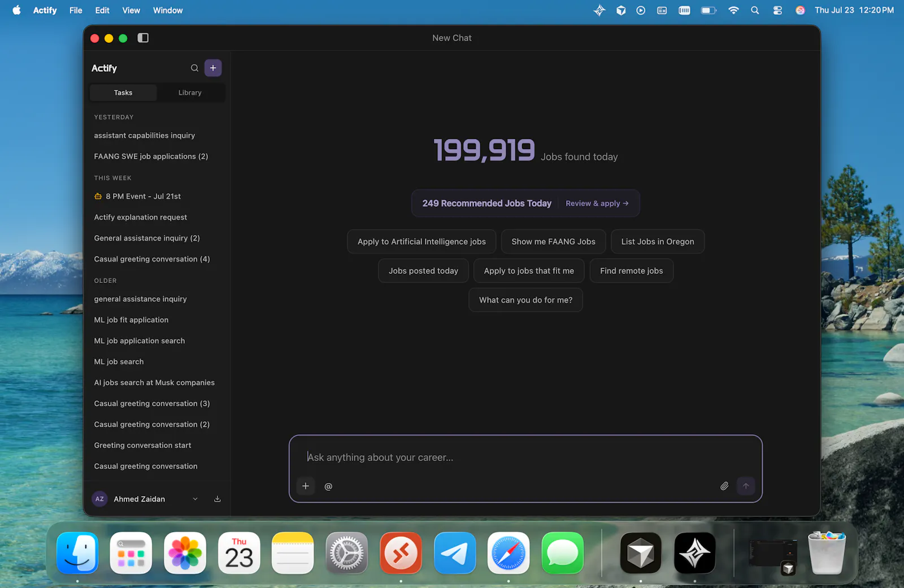Click Jobs posted today suggestion
This screenshot has width=904, height=588.
(423, 271)
